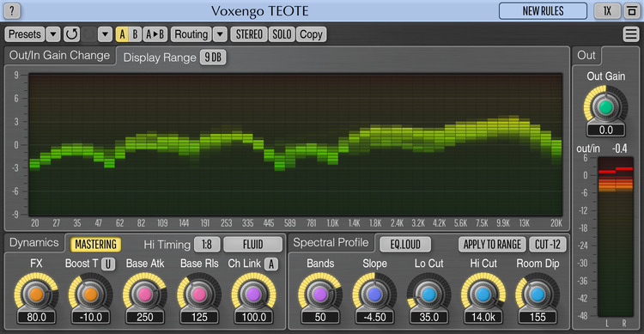Open the 1X oversampling selector
The height and width of the screenshot is (334, 644).
(607, 11)
